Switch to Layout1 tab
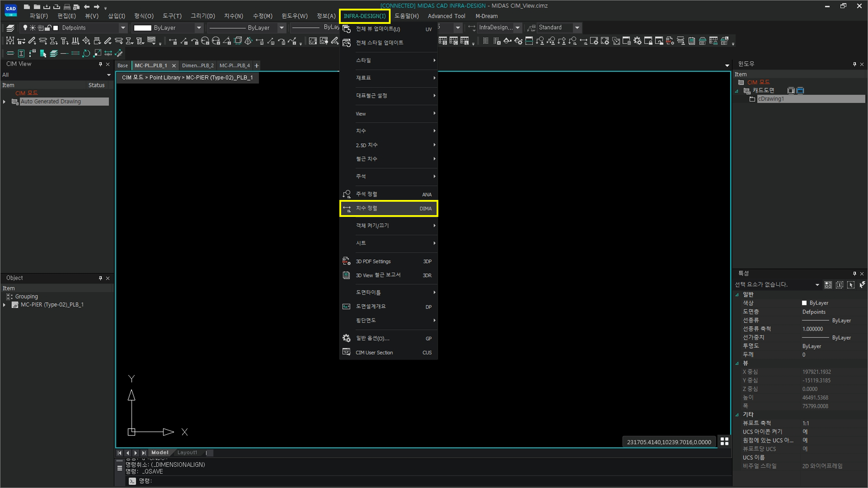868x488 pixels. pyautogui.click(x=187, y=452)
